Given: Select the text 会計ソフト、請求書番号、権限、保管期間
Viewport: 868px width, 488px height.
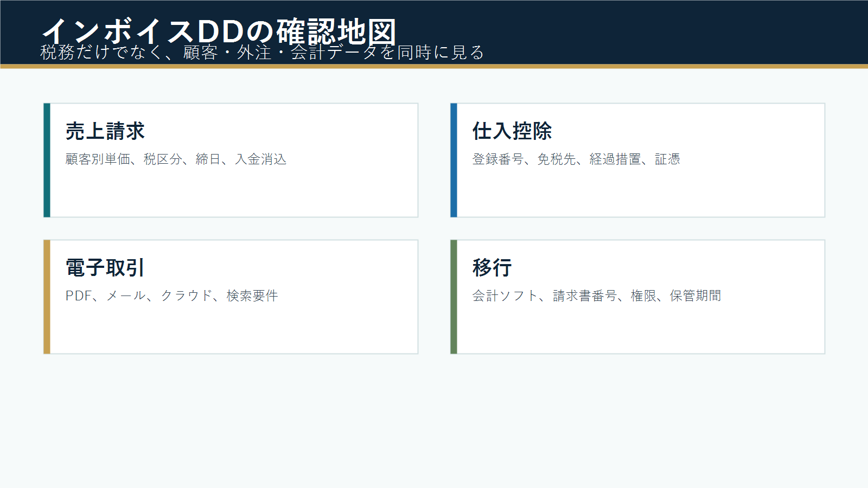Looking at the screenshot, I should coord(597,296).
